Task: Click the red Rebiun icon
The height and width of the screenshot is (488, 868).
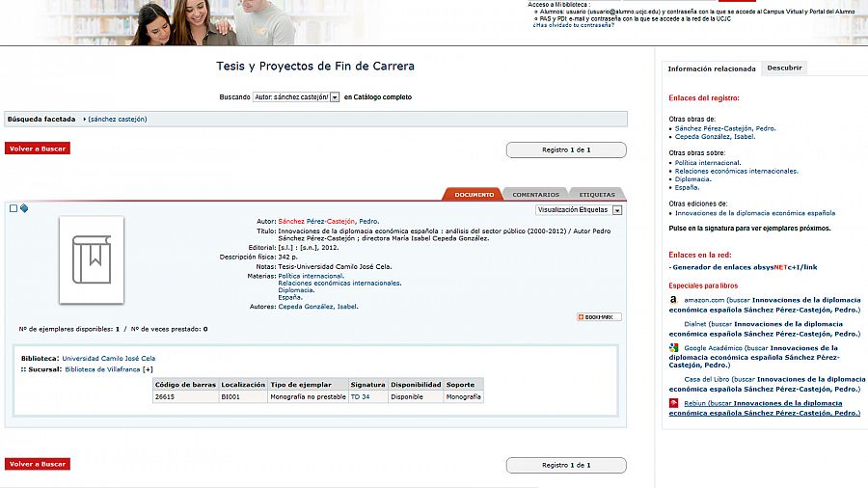Action: (x=674, y=403)
